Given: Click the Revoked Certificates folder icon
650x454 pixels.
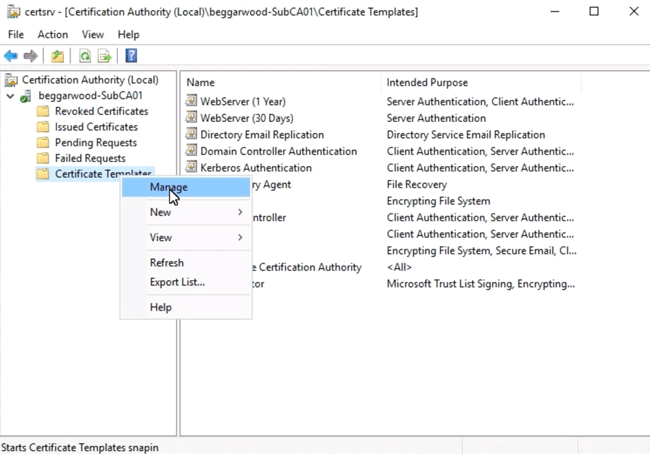Looking at the screenshot, I should coord(43,112).
